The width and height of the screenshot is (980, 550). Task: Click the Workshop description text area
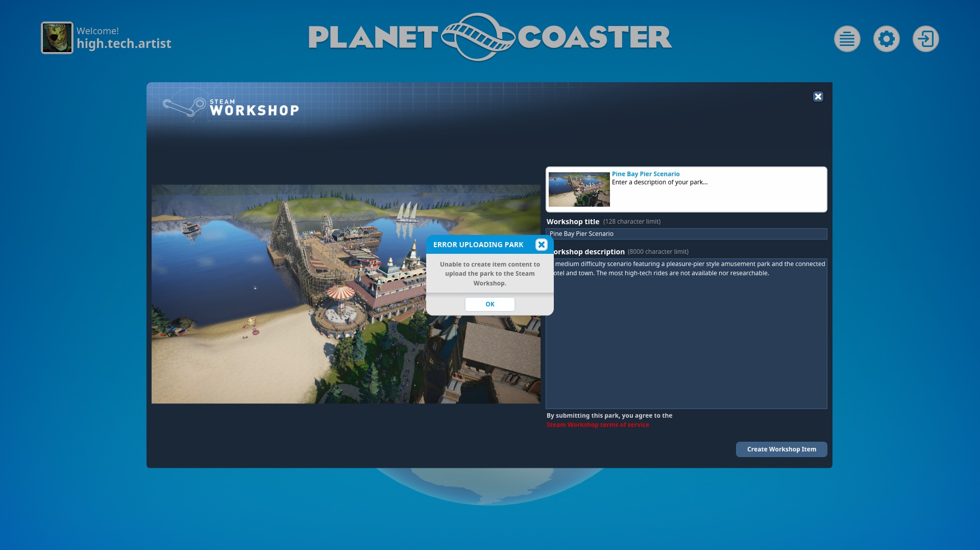(686, 333)
